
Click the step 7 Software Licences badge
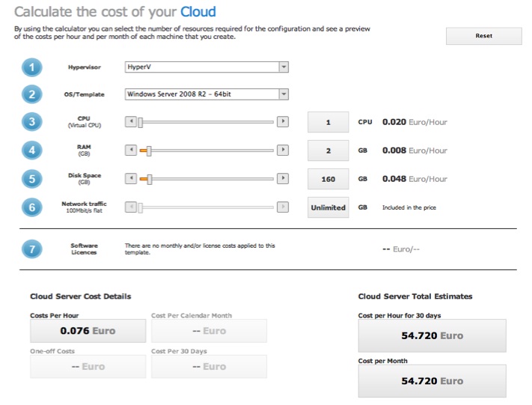[32, 249]
